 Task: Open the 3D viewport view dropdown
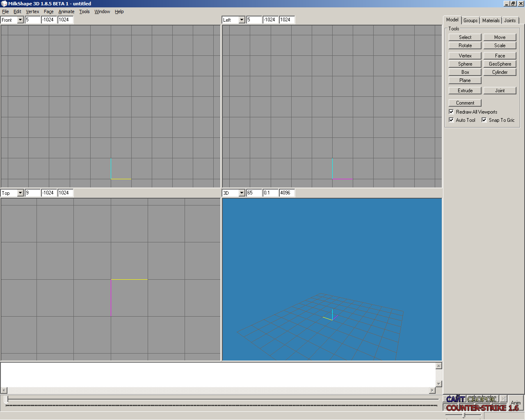point(242,193)
